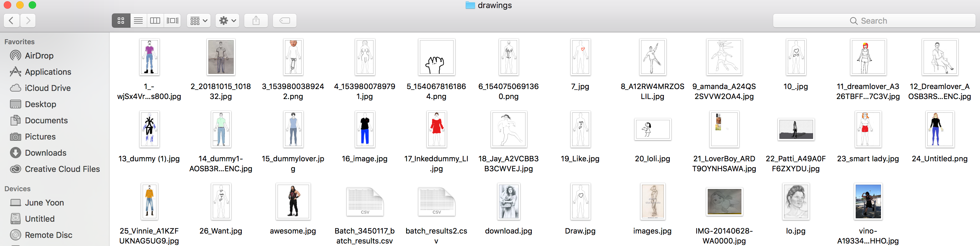
Task: Select file 19_Like.jpg
Action: point(580,129)
